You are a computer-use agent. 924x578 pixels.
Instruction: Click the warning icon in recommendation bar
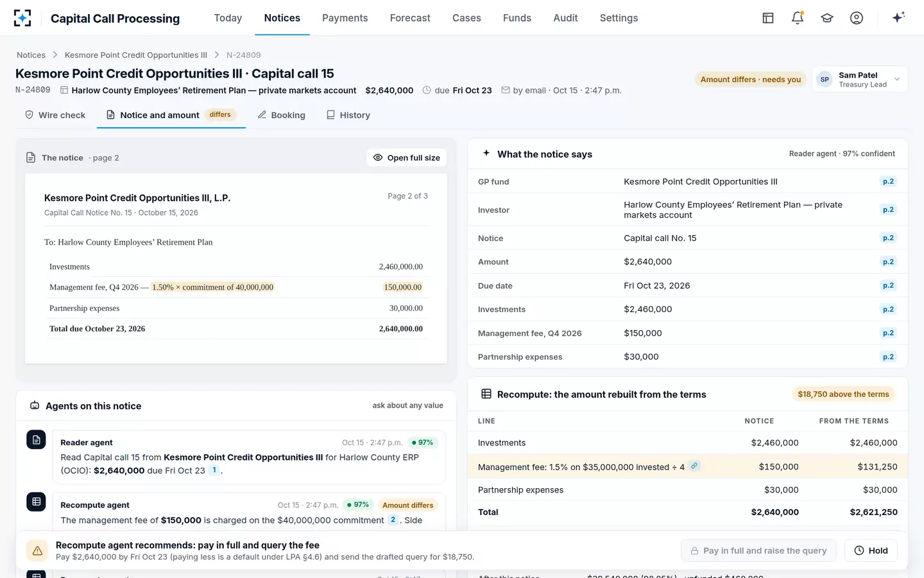[x=38, y=550]
